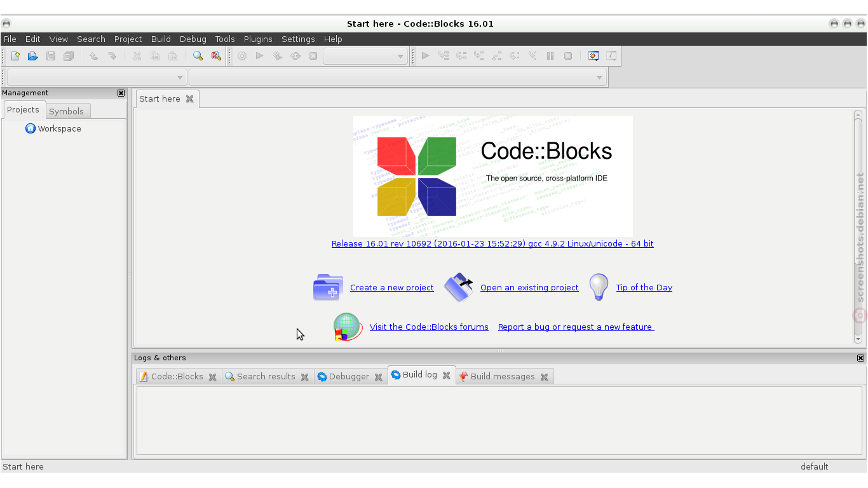Screen dimensions: 868x488
Task: Click the Run play icon in build toolbar
Action: pos(259,56)
